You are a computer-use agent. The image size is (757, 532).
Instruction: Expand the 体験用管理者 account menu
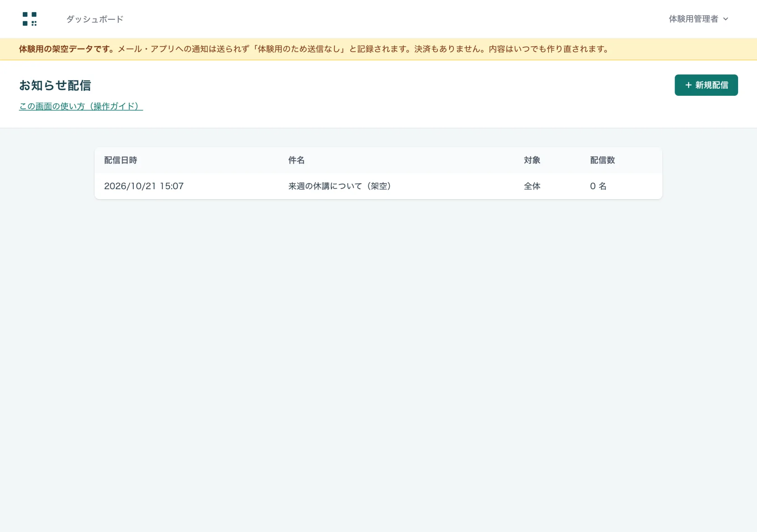point(699,19)
